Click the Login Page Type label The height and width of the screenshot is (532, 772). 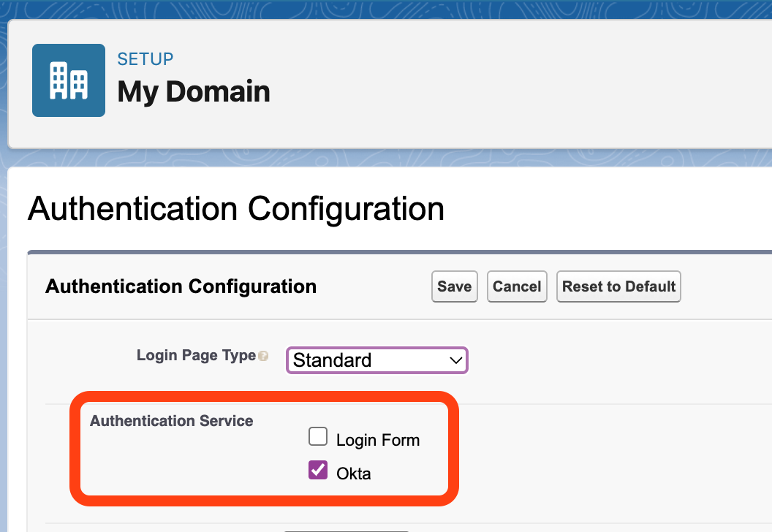tap(196, 355)
